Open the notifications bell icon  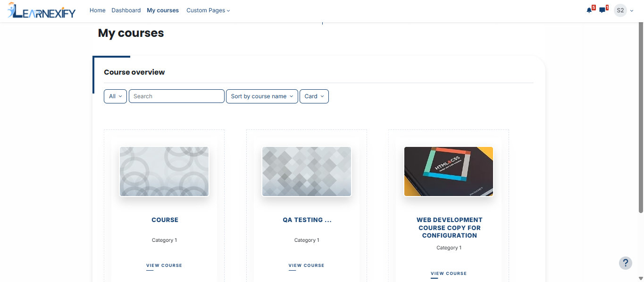click(589, 10)
